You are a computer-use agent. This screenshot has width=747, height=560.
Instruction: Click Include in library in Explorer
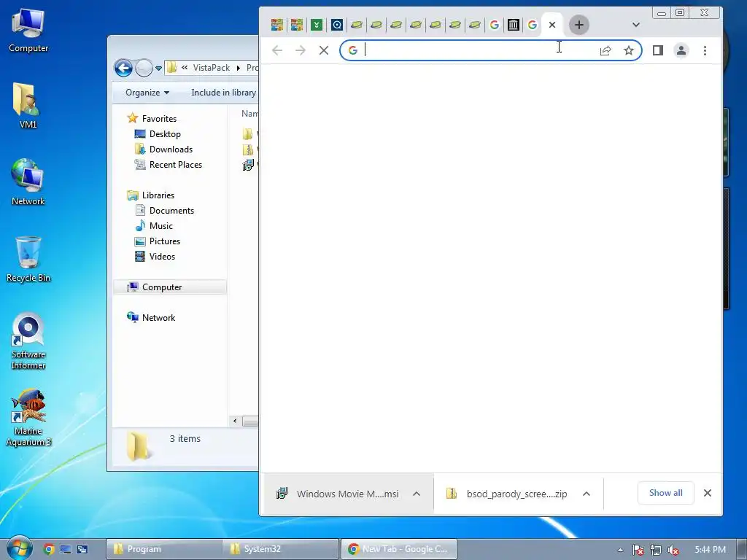pos(223,93)
